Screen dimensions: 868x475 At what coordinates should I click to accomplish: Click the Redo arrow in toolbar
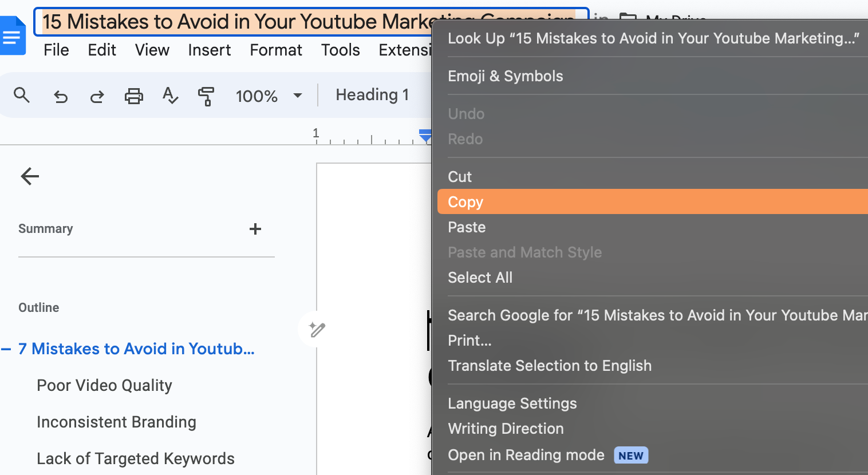coord(97,96)
